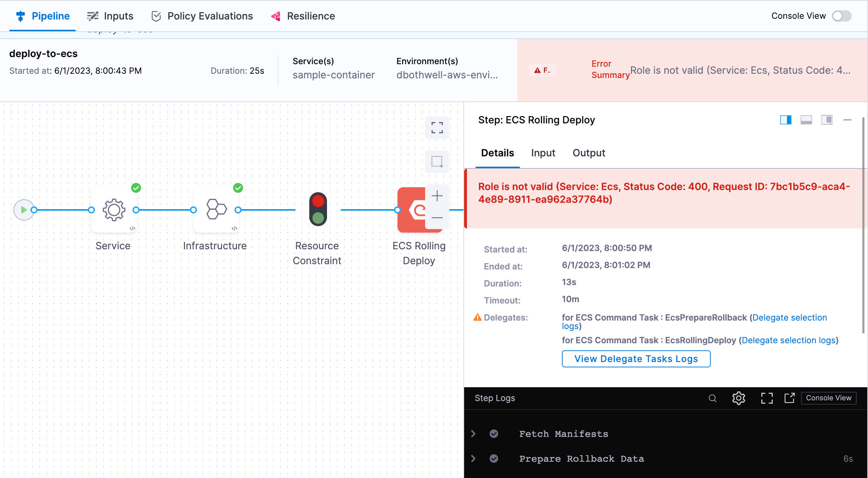Screen dimensions: 868x478
Task: Dock step details panel to bottom
Action: [806, 120]
